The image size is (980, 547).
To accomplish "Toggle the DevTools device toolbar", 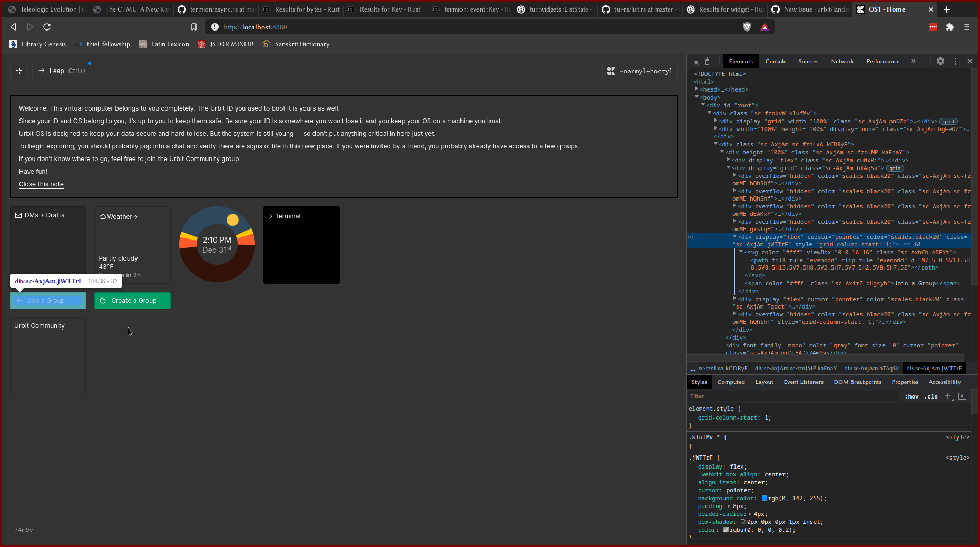I will pos(709,61).
